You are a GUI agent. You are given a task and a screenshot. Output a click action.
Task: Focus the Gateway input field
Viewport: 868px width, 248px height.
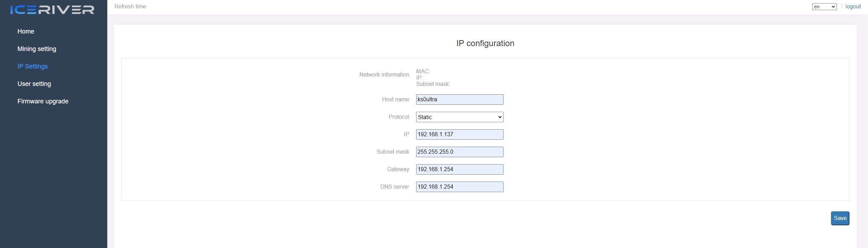(459, 169)
